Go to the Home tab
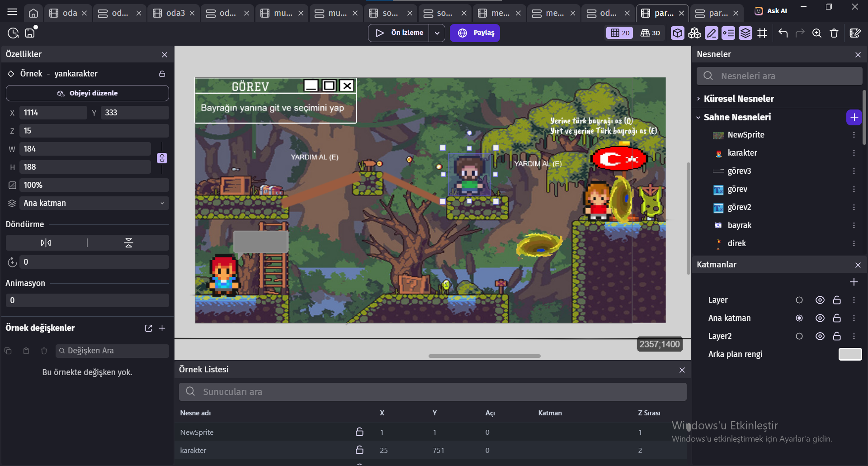Viewport: 868px width, 466px height. (x=33, y=13)
